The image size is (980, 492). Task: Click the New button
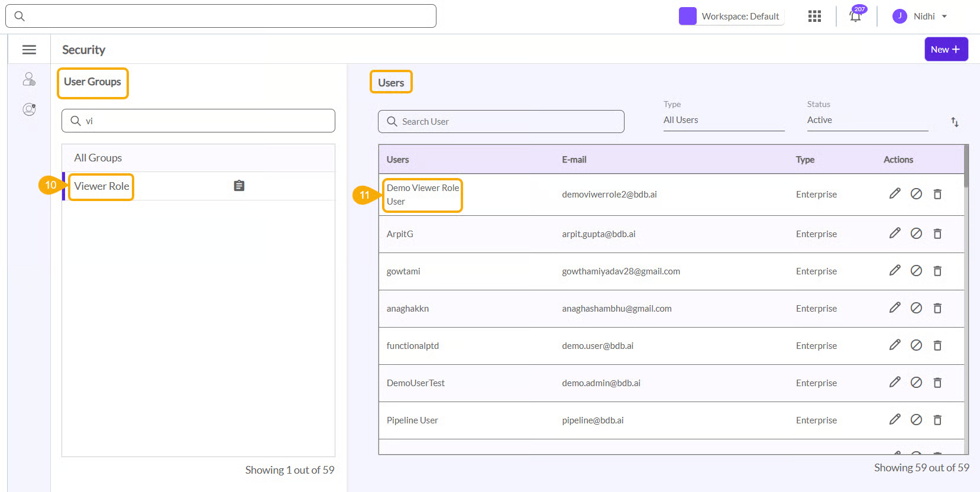pos(946,50)
